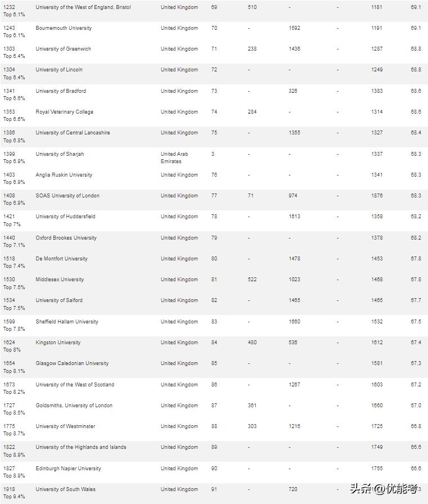Open University of Bradford entry
The height and width of the screenshot is (504, 428).
(x=61, y=91)
